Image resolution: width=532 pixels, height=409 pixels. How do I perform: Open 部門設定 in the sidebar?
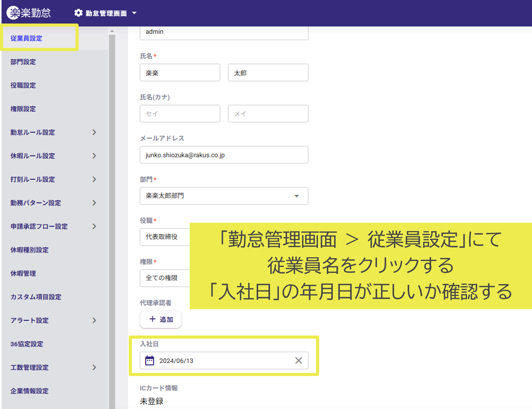(23, 62)
